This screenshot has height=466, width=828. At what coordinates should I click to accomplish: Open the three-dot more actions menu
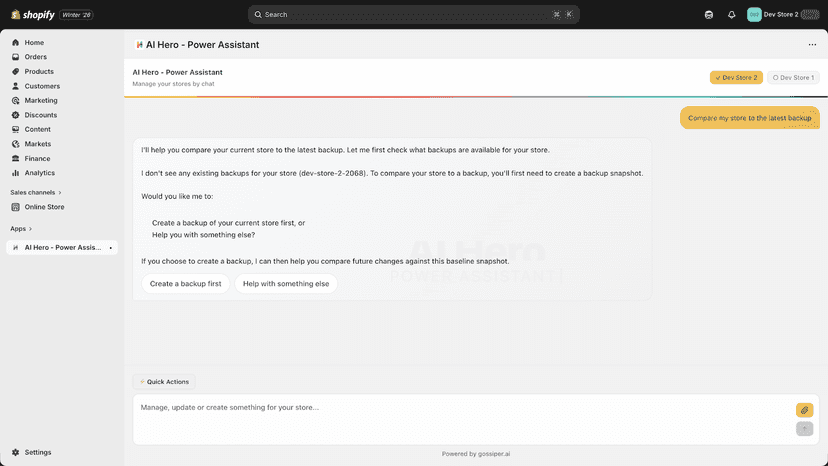point(812,45)
